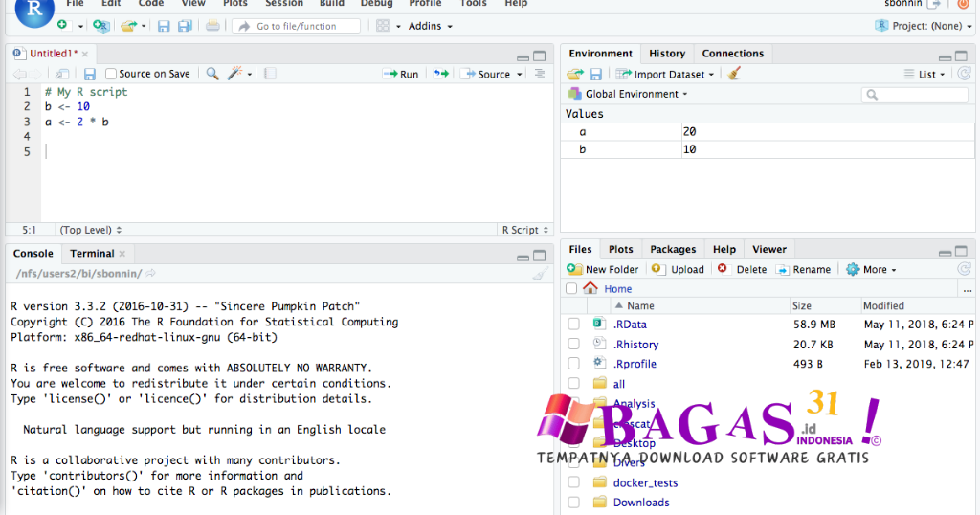Open the workspace panes grid icon
This screenshot has width=980, height=515.
pos(383,26)
